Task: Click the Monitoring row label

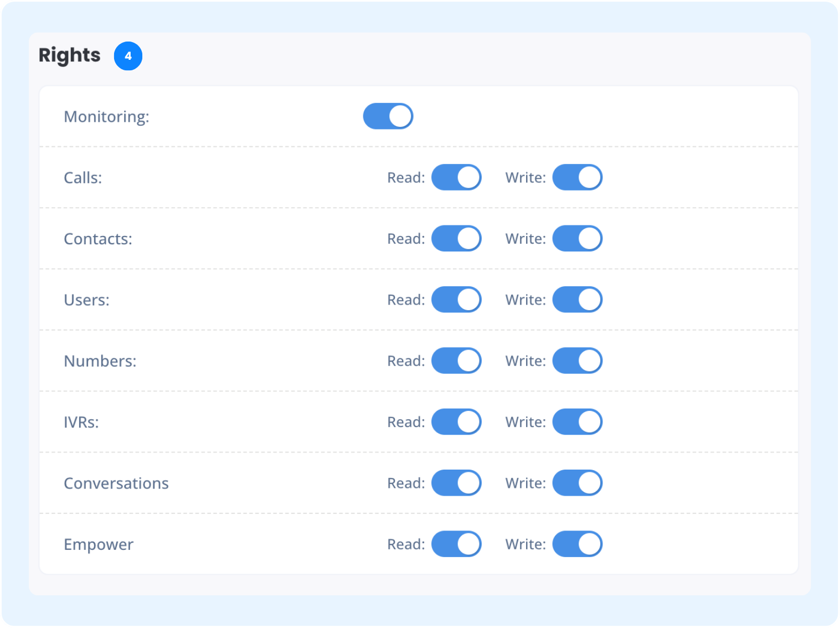Action: pos(106,117)
